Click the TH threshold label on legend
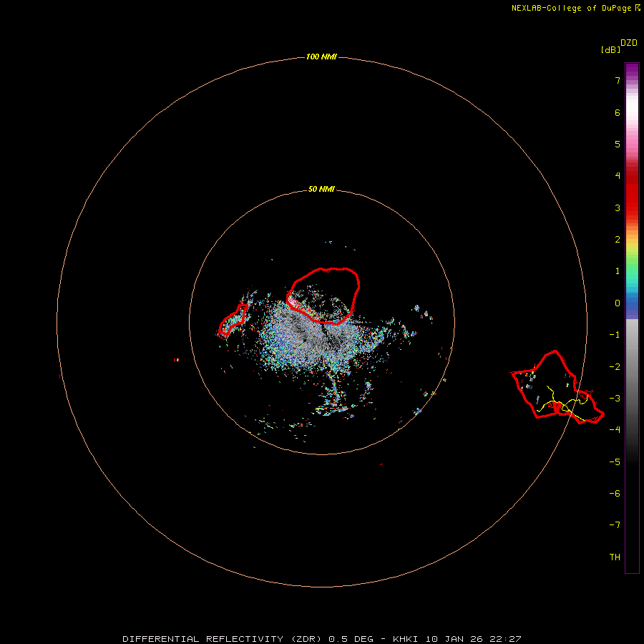 615,557
